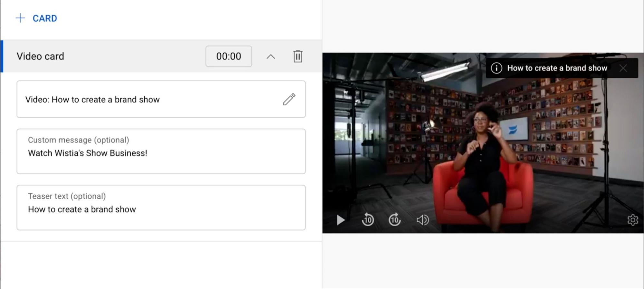The height and width of the screenshot is (289, 644).
Task: Skip forward 10 seconds in video
Action: point(395,220)
